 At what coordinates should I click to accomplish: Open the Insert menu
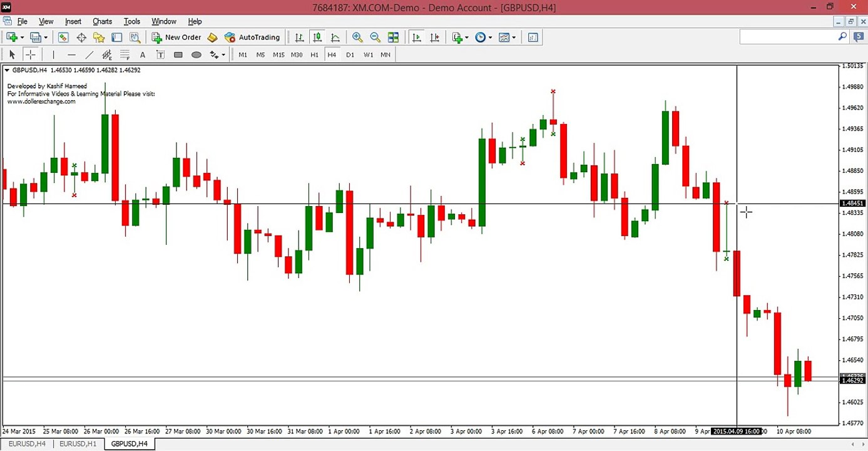click(x=73, y=21)
